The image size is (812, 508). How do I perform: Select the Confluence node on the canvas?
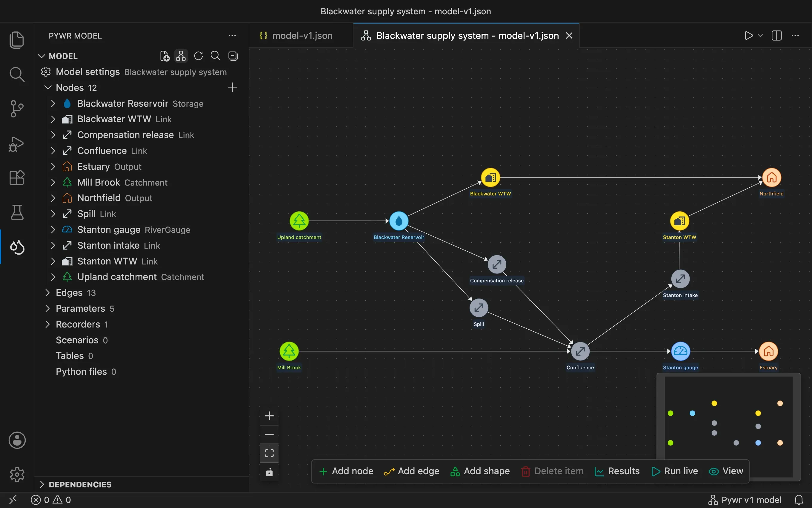tap(580, 351)
